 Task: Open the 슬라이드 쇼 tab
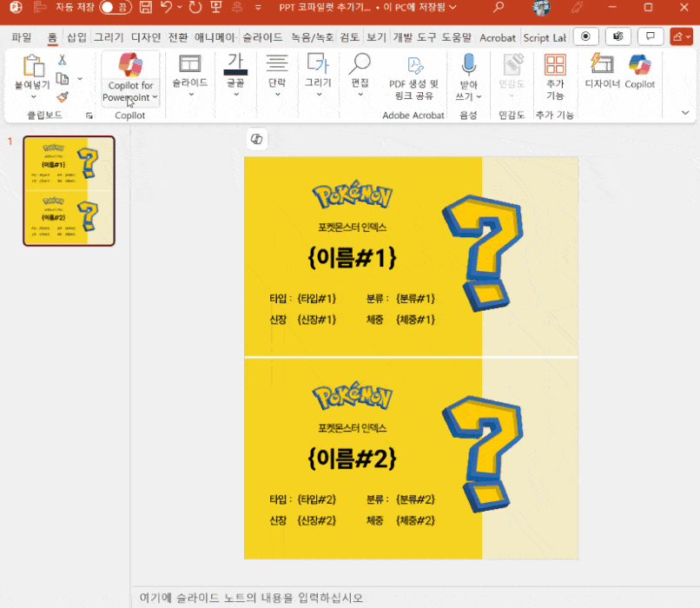[262, 37]
